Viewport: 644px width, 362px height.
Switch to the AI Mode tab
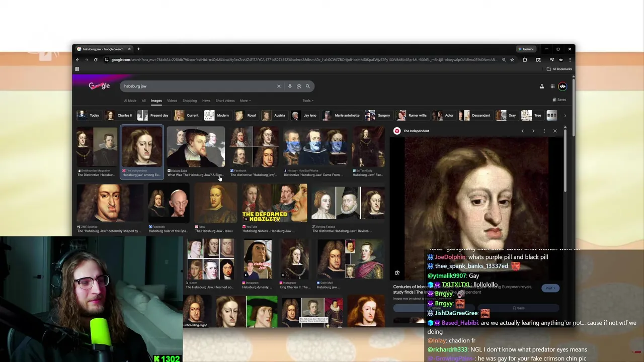(x=130, y=101)
